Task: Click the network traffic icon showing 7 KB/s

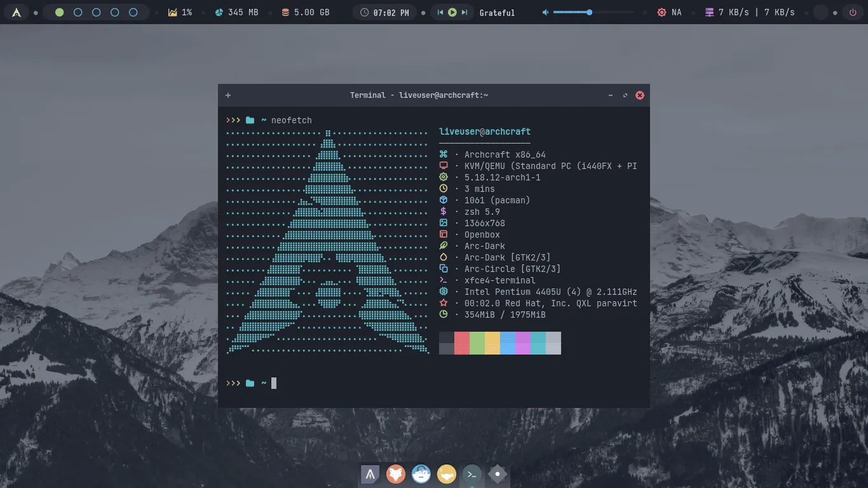Action: [x=710, y=12]
